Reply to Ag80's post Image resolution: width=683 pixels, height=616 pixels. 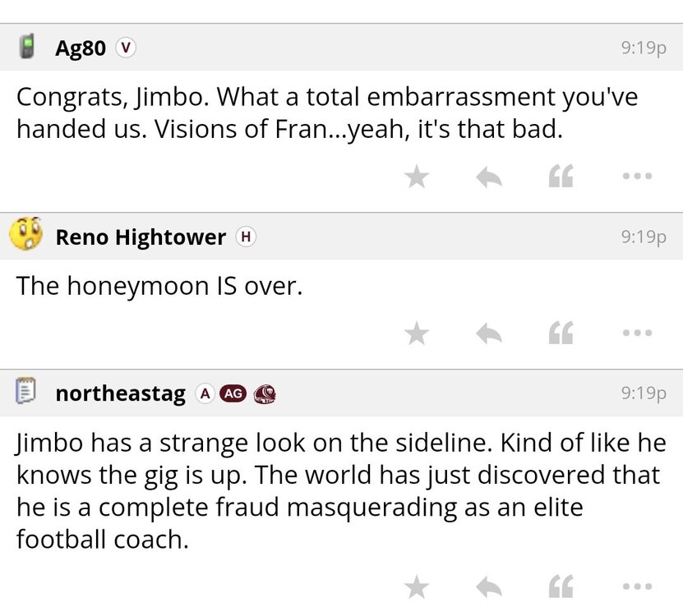tap(489, 177)
